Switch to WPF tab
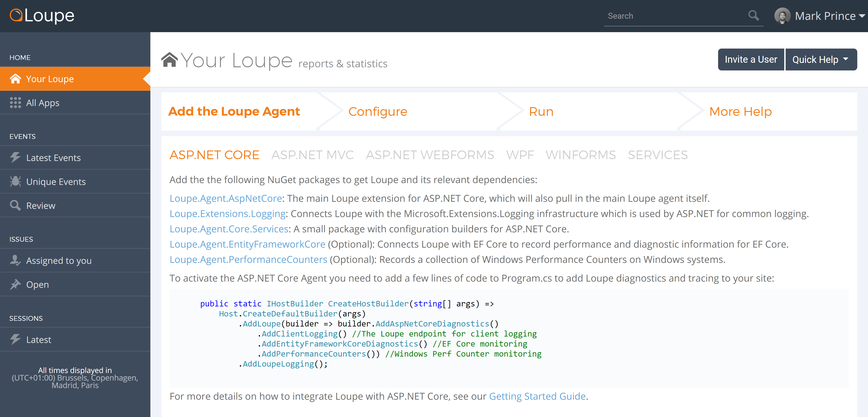This screenshot has height=417, width=868. pos(520,155)
